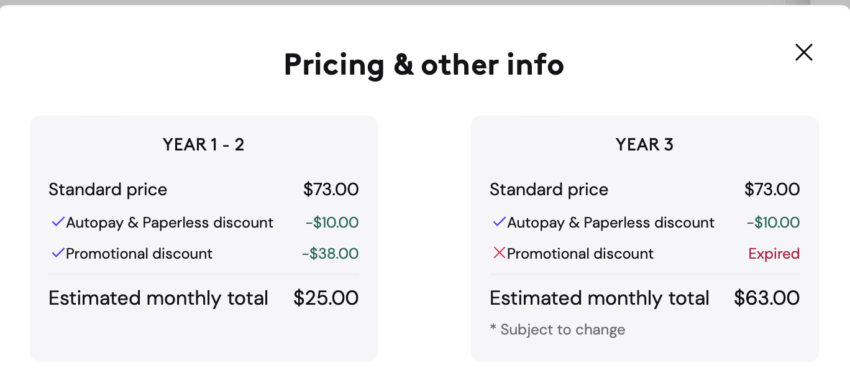The height and width of the screenshot is (388, 850).
Task: Select the YEAR 1 - 2 heading
Action: [203, 145]
